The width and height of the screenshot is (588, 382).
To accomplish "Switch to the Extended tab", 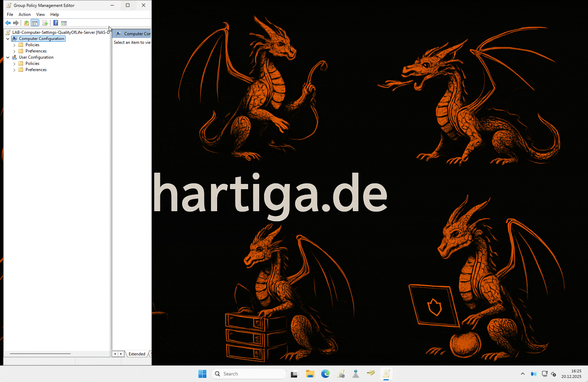I will click(x=137, y=354).
